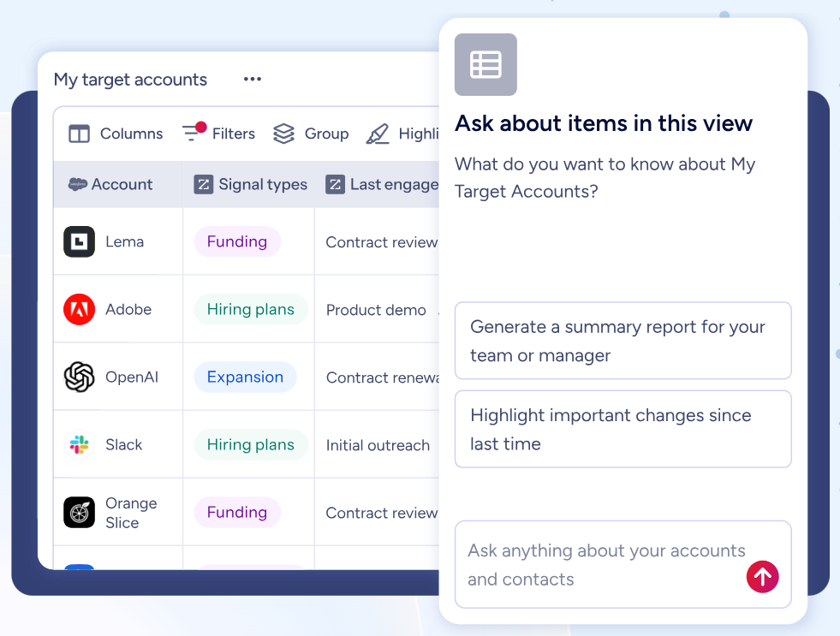Click the ZoomInfo icon beside Last engagement
The height and width of the screenshot is (636, 840).
click(x=336, y=185)
